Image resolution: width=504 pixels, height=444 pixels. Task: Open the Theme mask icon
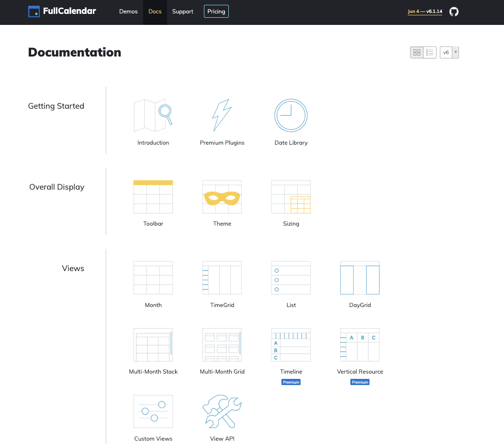coord(222,197)
